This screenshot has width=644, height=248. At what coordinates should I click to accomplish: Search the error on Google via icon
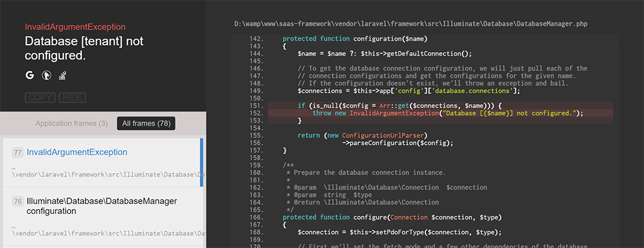(29, 76)
